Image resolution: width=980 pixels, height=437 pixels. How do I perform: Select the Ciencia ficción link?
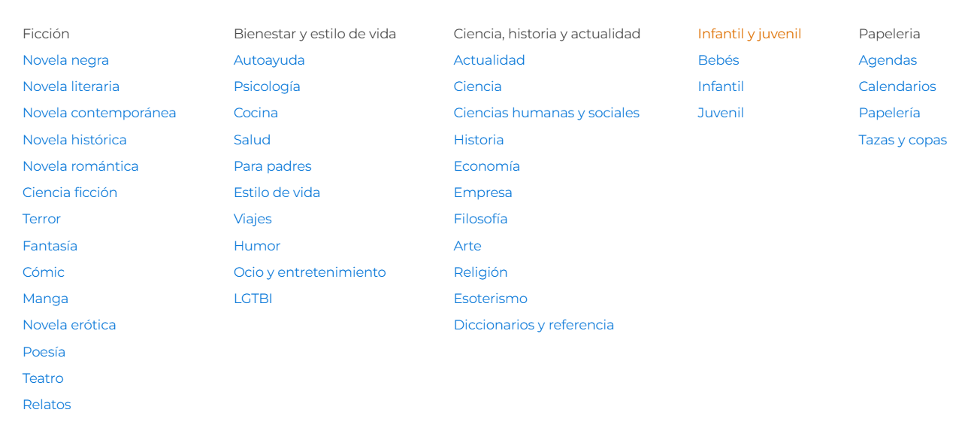point(70,193)
